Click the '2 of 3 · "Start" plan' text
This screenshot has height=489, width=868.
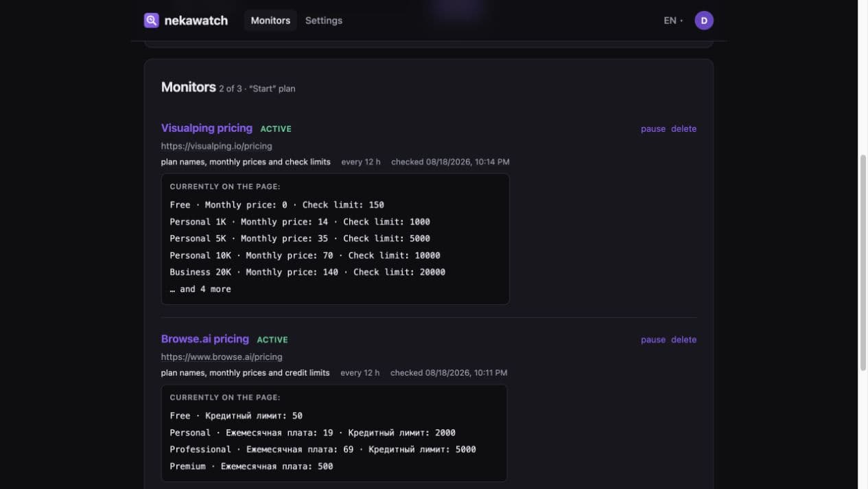[x=257, y=89]
